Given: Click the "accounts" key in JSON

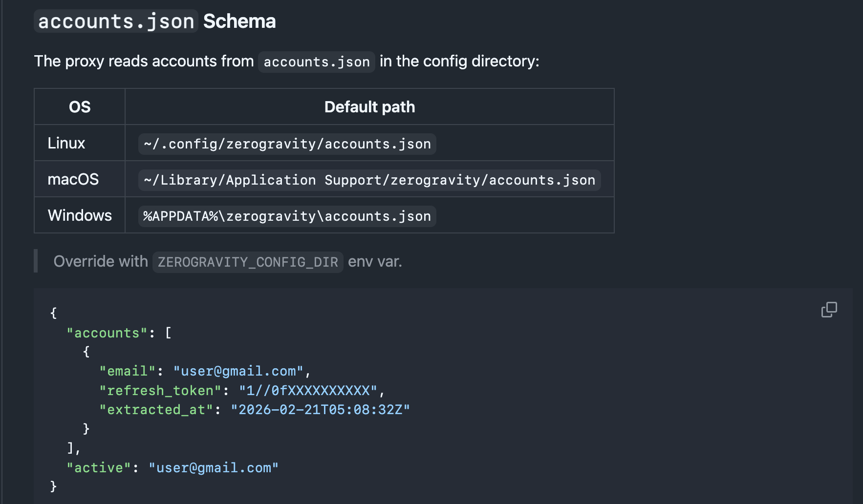Looking at the screenshot, I should [x=107, y=333].
